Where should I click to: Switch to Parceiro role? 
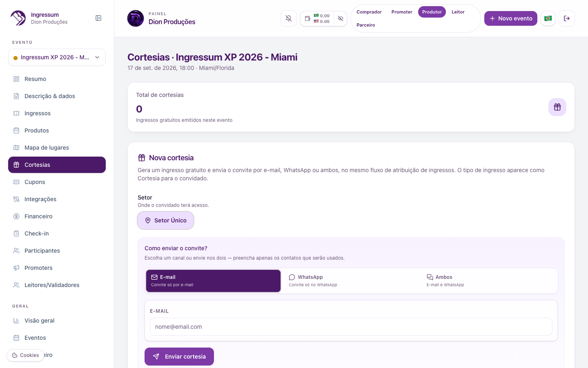point(366,25)
